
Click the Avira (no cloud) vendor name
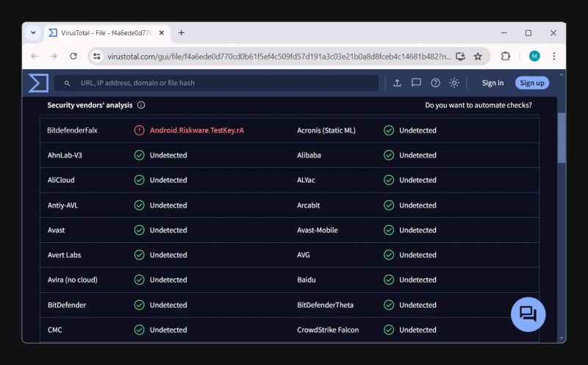(x=72, y=280)
